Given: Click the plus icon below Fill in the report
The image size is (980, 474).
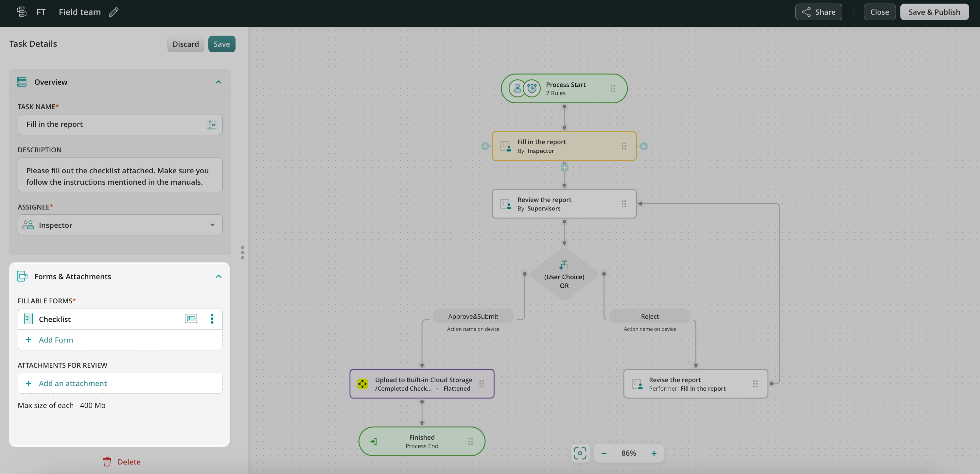Looking at the screenshot, I should coord(565,168).
